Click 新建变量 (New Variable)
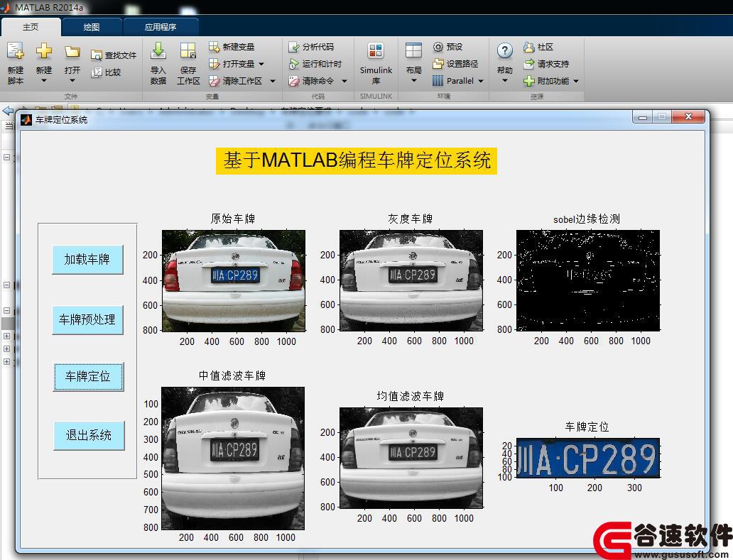 [x=232, y=47]
